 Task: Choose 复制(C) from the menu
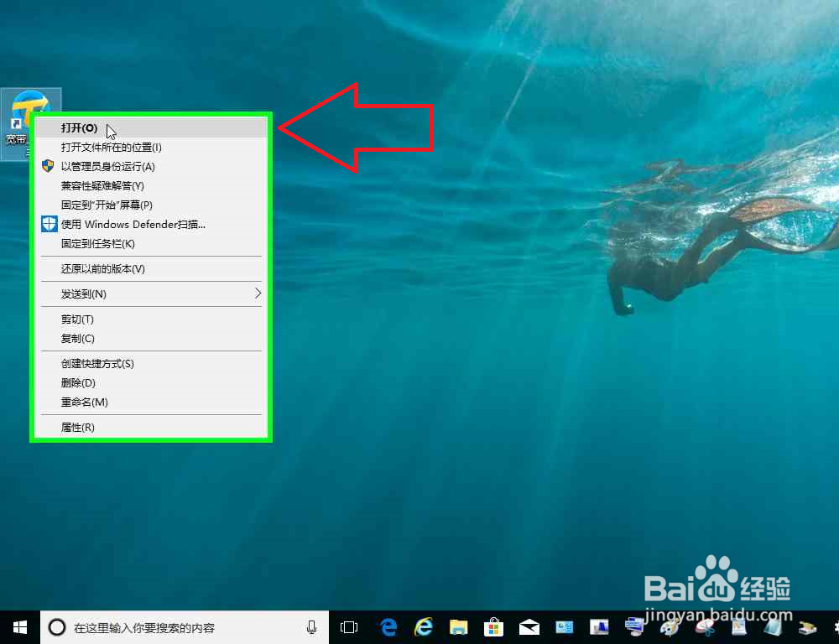coord(151,338)
